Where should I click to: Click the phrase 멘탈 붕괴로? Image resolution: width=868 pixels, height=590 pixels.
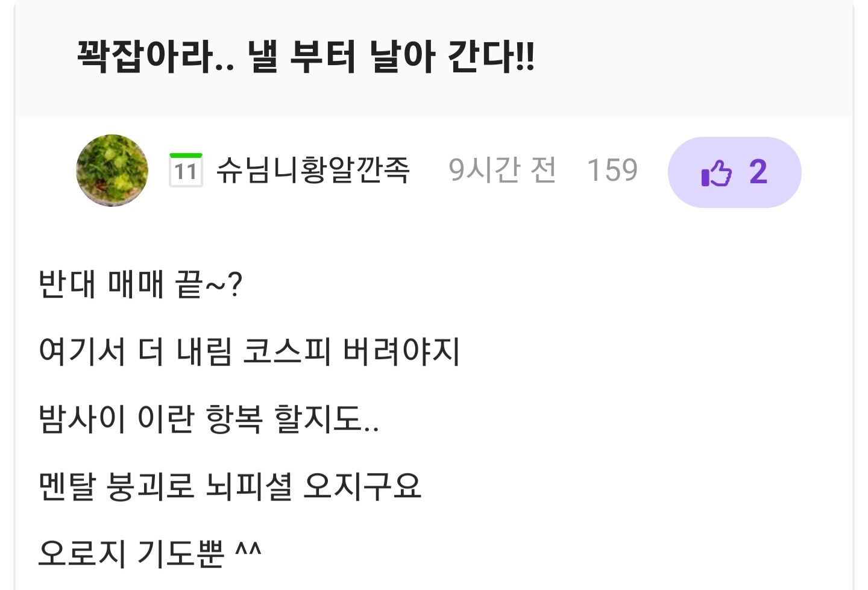click(x=116, y=486)
